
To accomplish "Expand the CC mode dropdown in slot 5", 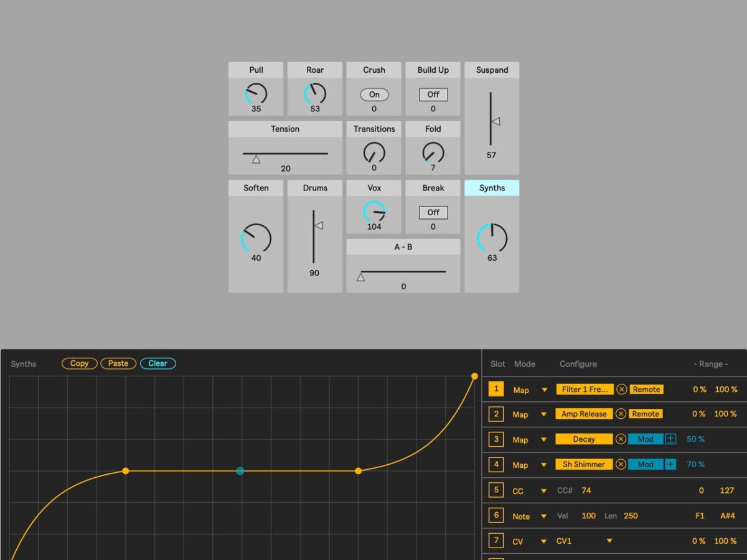I will pos(545,491).
